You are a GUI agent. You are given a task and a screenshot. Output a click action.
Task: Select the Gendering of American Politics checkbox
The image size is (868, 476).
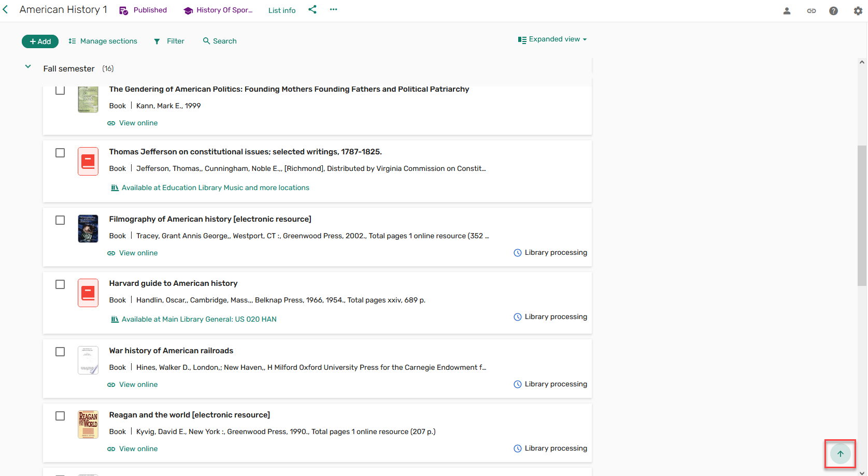[60, 90]
